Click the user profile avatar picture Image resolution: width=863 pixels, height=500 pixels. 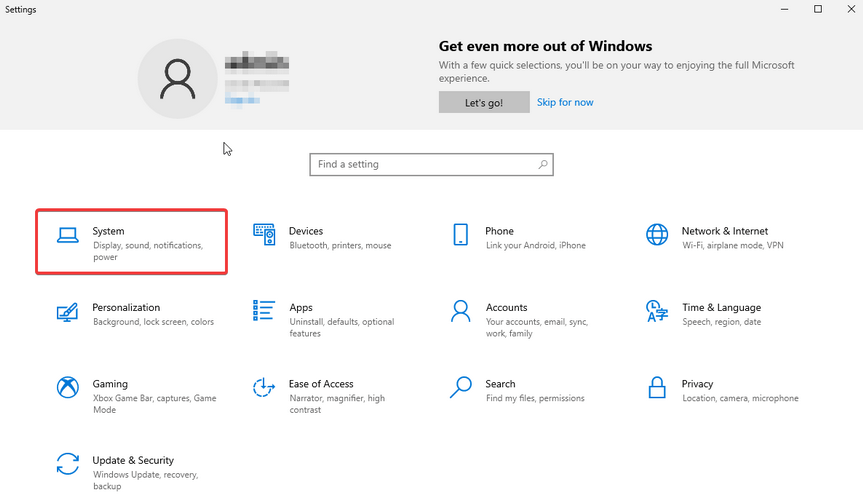click(x=178, y=78)
